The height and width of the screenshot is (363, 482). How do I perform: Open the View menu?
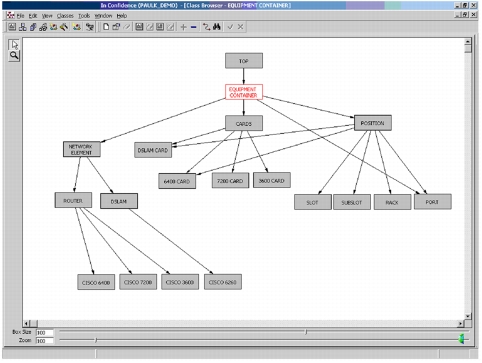[x=47, y=16]
